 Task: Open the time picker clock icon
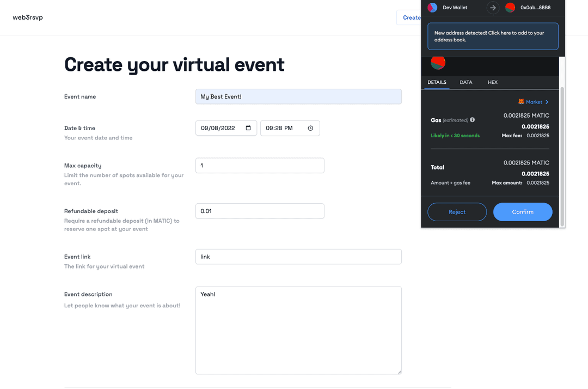pos(310,128)
